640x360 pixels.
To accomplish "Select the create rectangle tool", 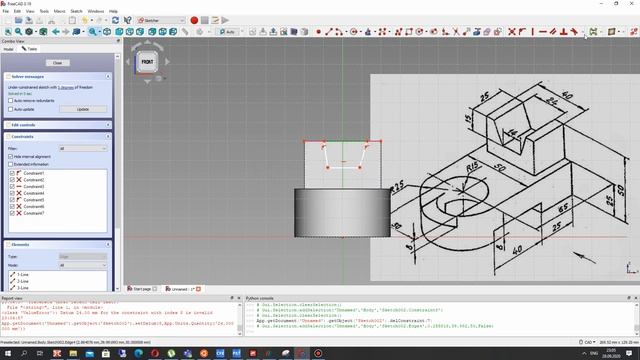I will tap(409, 31).
